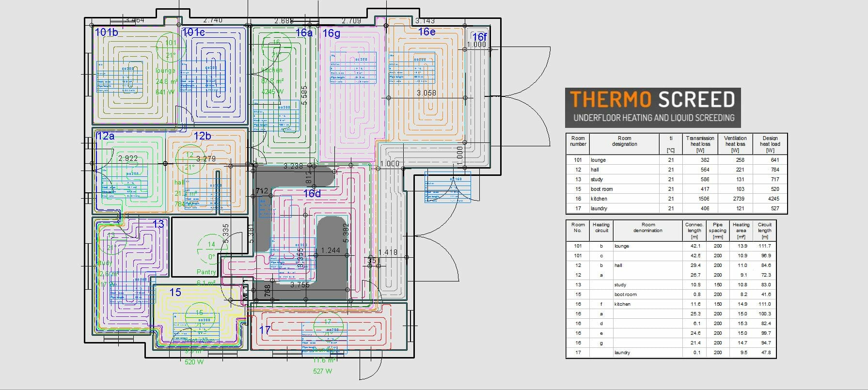Click the laundry room marker circle 17
868x390 pixels.
(x=328, y=326)
